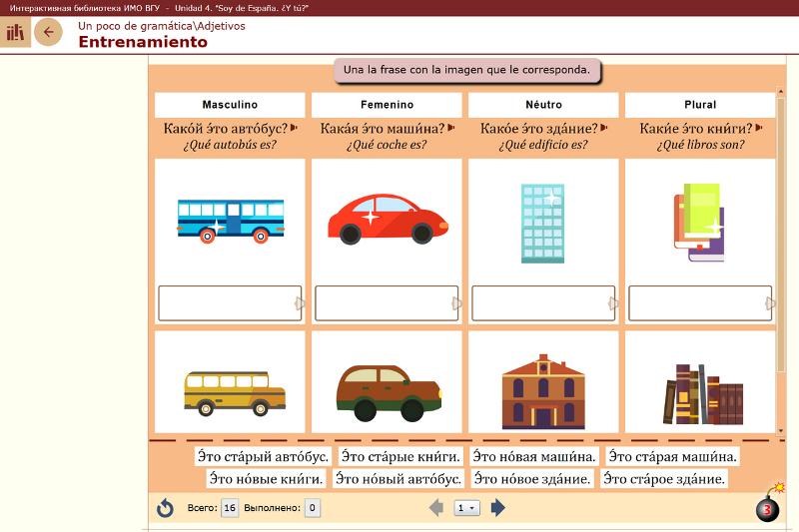Viewport: 799px width, 532px height.
Task: Click the answer box under blue bus
Action: pos(228,302)
